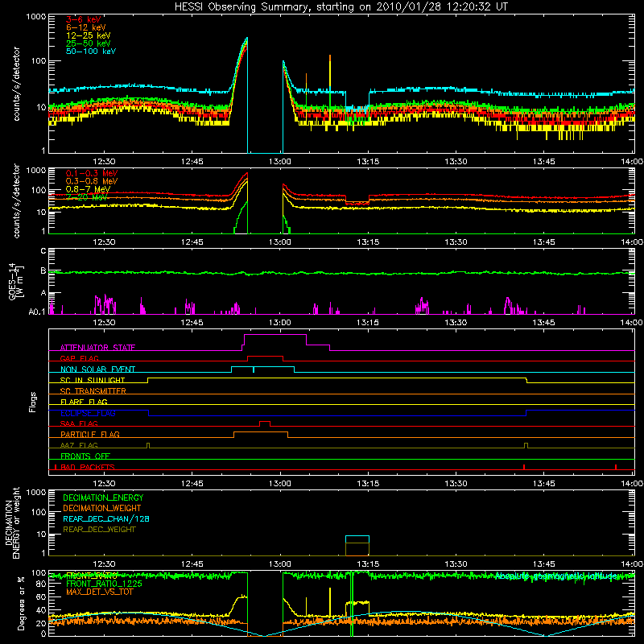Click the NON_SOLAR_EVENT flag label
Viewport: 644px width, 644px height.
(97, 369)
